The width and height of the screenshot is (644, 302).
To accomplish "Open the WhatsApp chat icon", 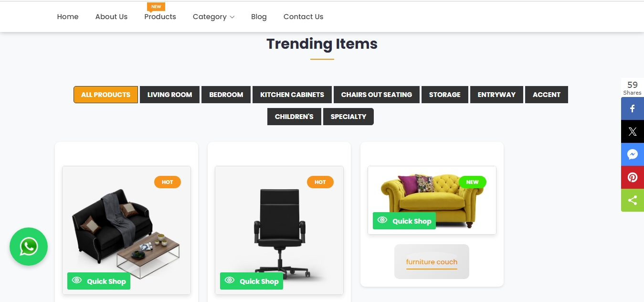I will point(28,247).
